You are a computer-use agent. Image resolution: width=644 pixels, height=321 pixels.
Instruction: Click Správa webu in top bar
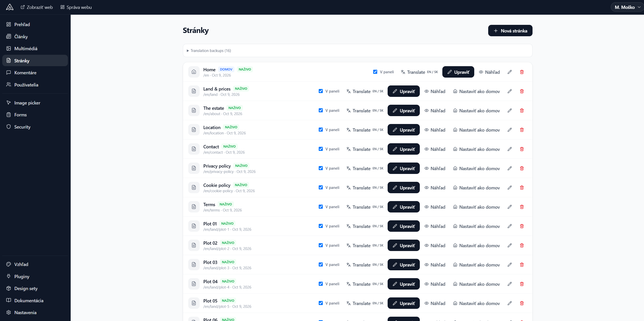click(76, 7)
